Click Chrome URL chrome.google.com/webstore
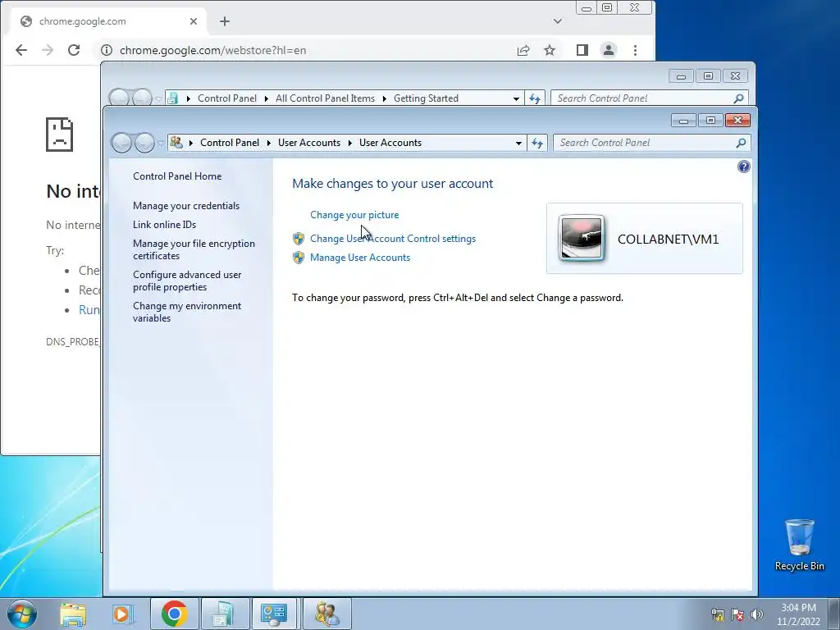This screenshot has width=840, height=630. 212,50
